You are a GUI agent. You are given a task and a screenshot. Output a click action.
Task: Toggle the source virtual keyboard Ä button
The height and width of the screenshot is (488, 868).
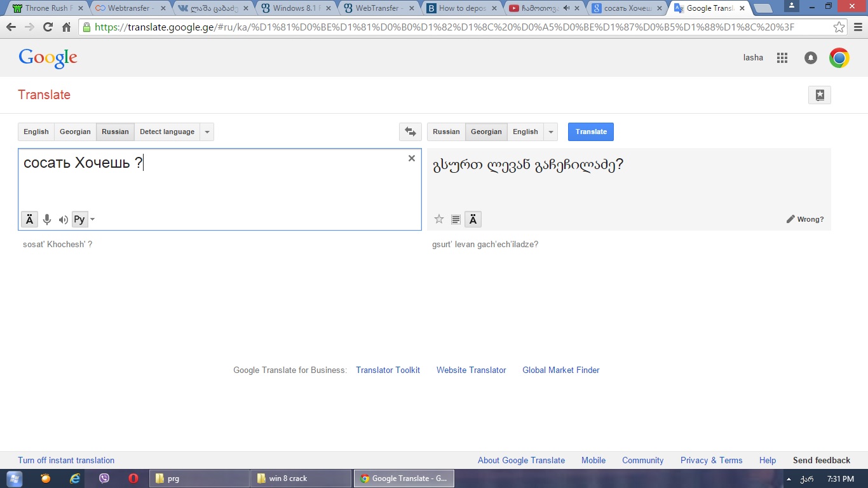click(29, 220)
